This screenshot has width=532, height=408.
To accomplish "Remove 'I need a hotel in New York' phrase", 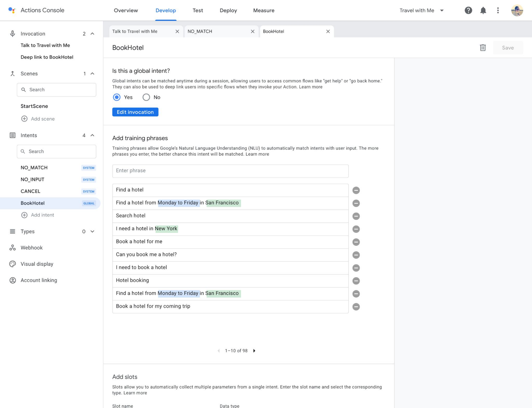I will pyautogui.click(x=356, y=229).
